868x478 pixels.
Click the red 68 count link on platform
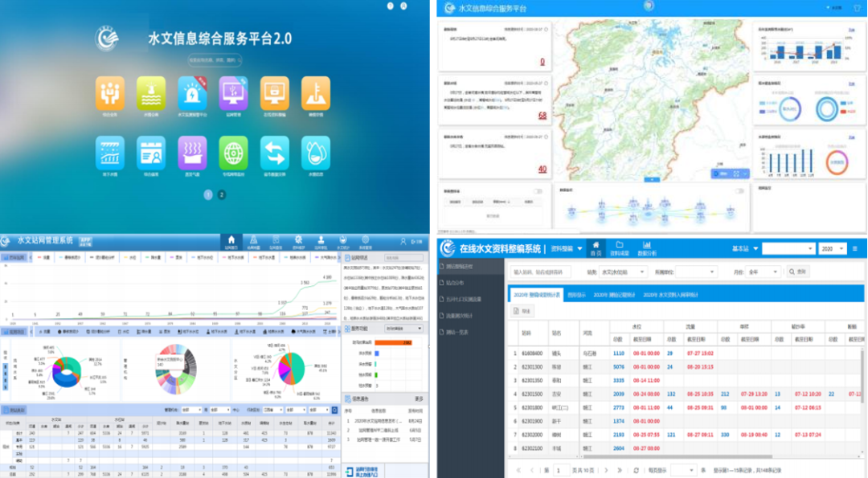coord(542,116)
